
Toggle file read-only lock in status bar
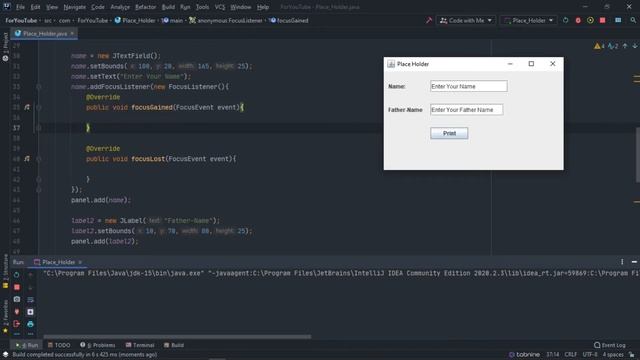[632, 355]
